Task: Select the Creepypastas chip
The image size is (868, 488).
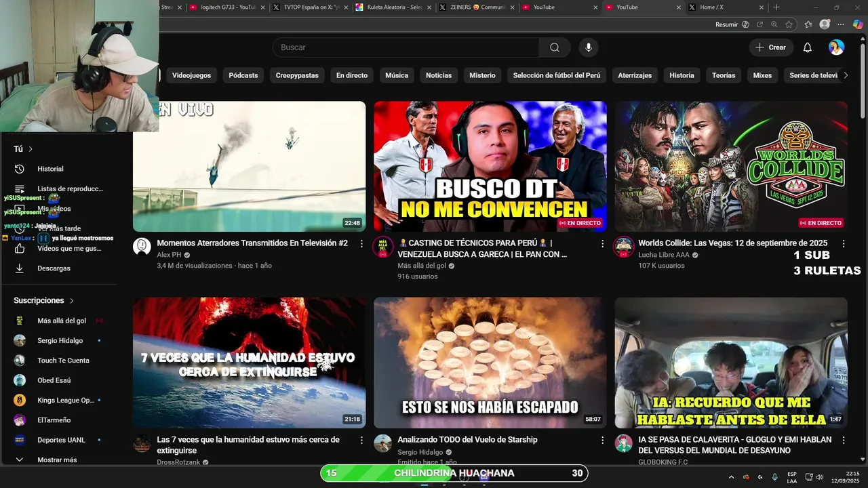Action: tap(297, 75)
